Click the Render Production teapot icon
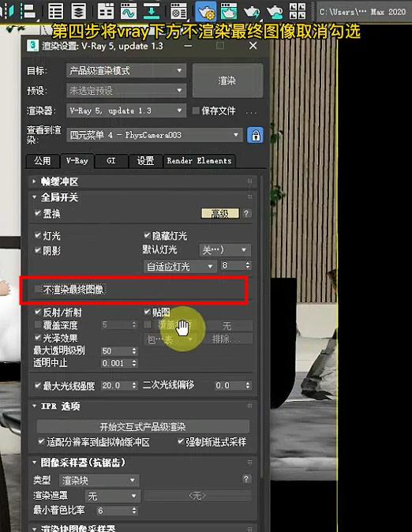The width and height of the screenshot is (412, 532). click(x=252, y=12)
